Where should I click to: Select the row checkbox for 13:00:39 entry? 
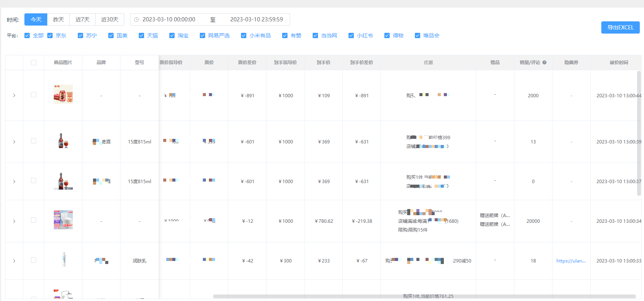coord(34,141)
